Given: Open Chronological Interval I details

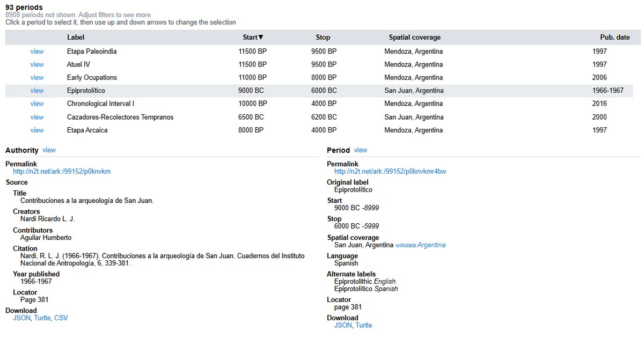Looking at the screenshot, I should pos(36,104).
